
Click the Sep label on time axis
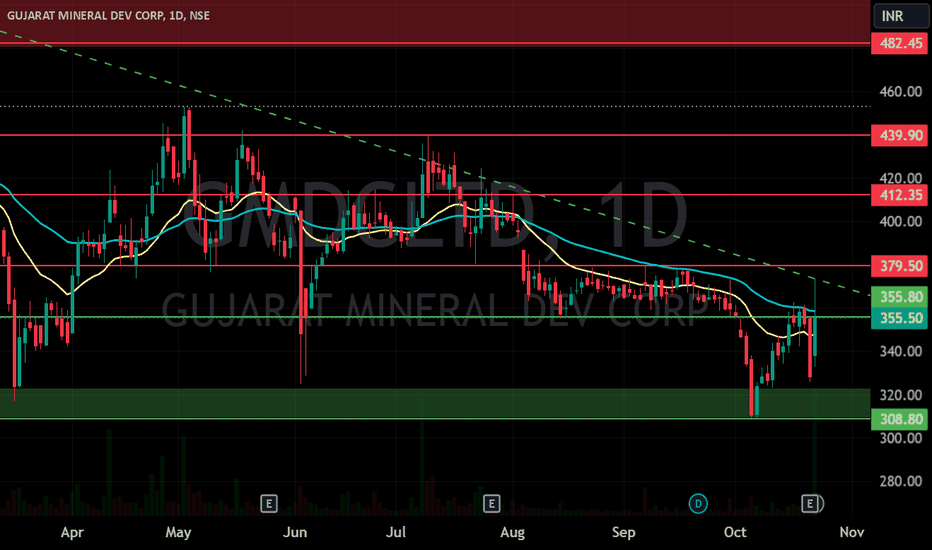[x=624, y=532]
